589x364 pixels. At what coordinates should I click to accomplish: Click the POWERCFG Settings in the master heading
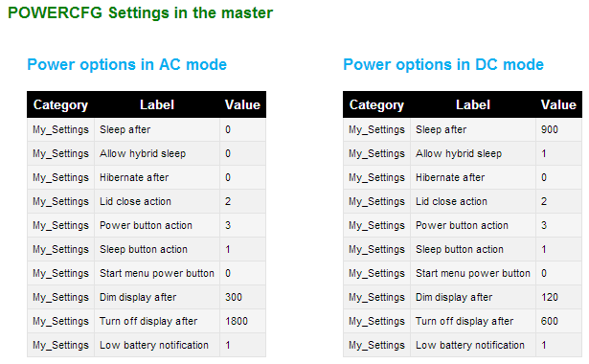tap(140, 12)
